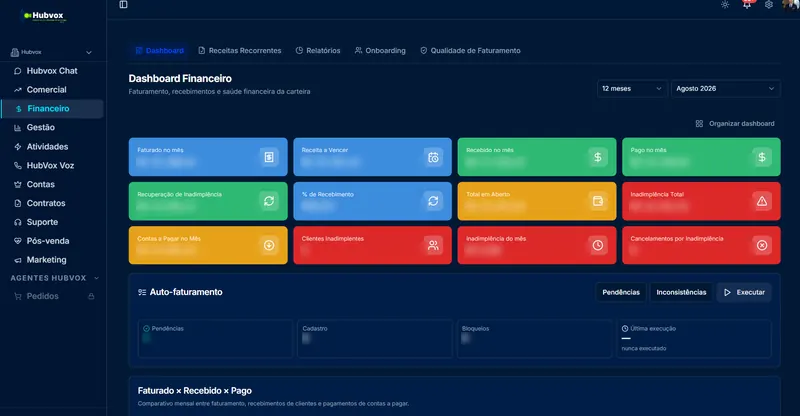Click Pendências button in Auto-faturamento
Image resolution: width=800 pixels, height=416 pixels.
pyautogui.click(x=621, y=292)
